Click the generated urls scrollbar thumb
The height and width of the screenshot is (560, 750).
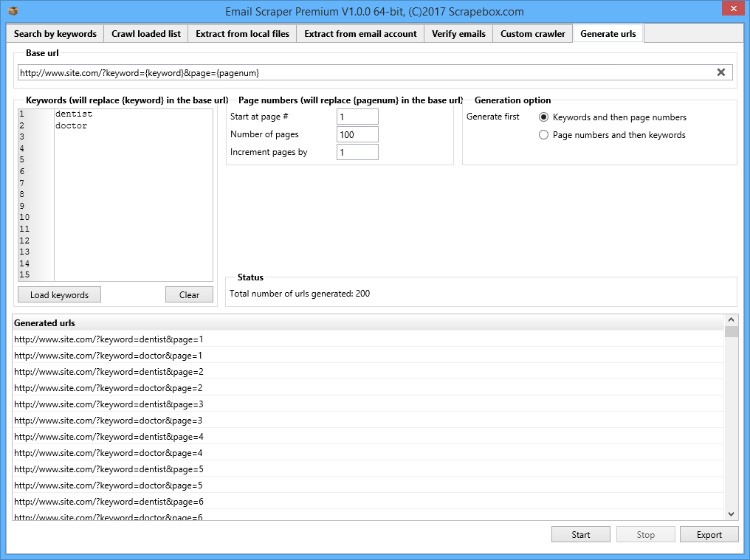pos(731,331)
